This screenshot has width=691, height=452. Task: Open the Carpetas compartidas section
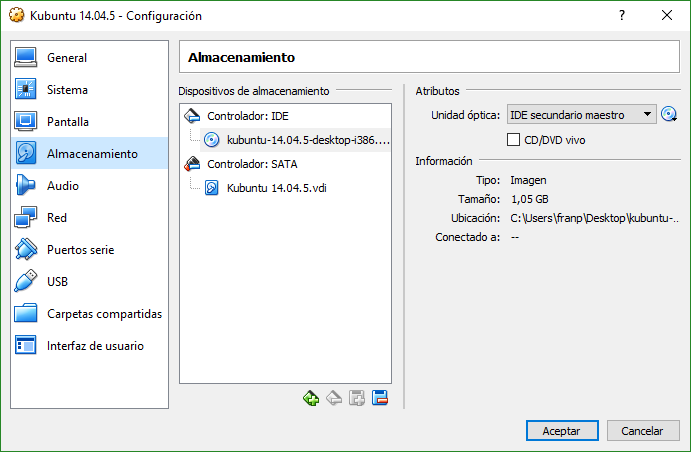click(104, 314)
